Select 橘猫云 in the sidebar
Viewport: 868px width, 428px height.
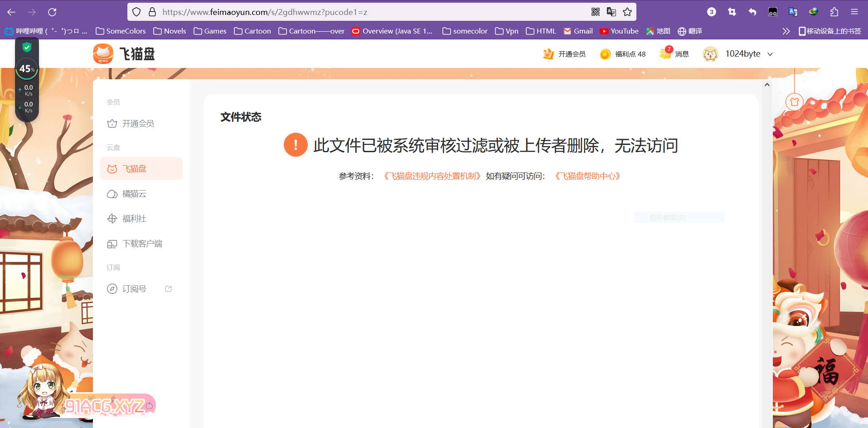pos(134,194)
